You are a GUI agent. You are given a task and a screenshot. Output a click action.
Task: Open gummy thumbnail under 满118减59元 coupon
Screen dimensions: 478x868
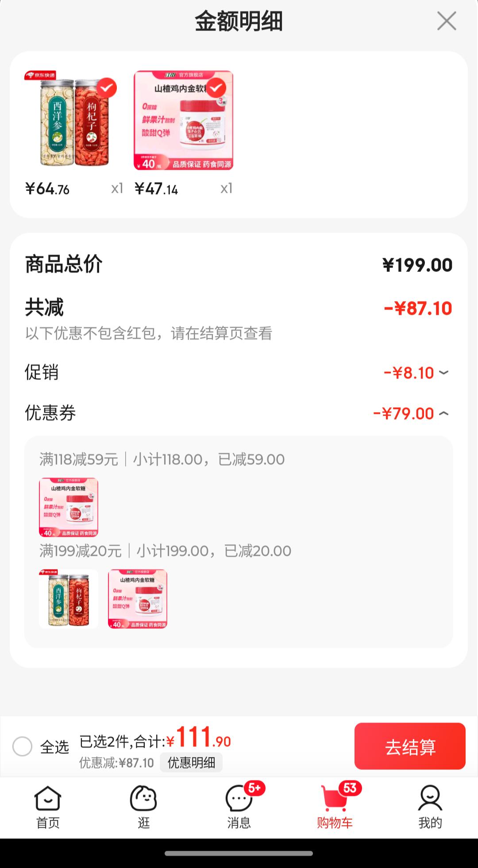(69, 507)
